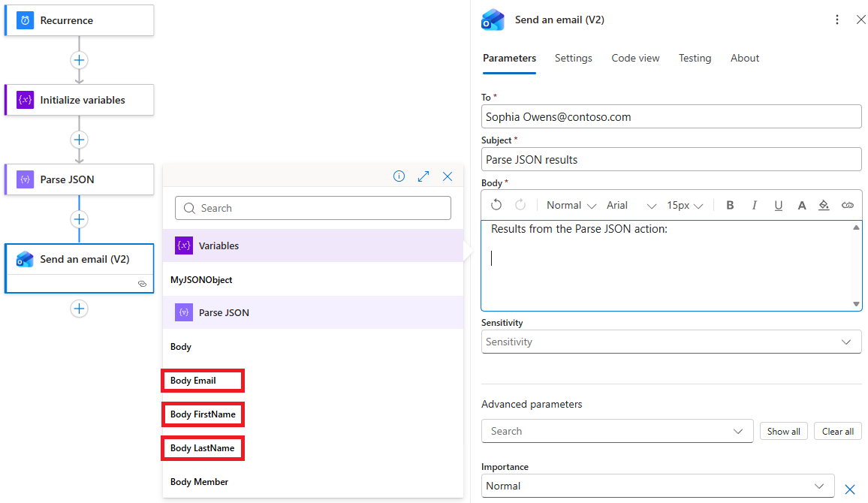This screenshot has width=868, height=503.
Task: Insert the Body FirstName token
Action: pos(203,414)
